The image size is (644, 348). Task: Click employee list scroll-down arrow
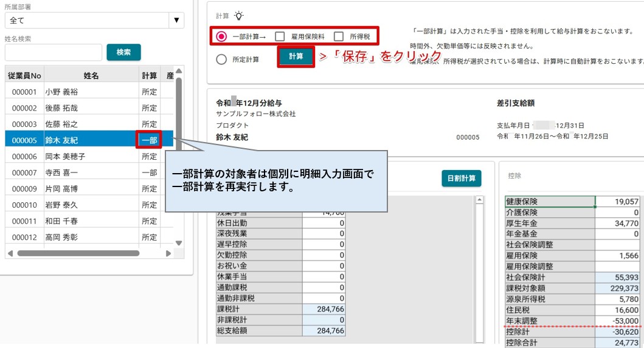(179, 243)
